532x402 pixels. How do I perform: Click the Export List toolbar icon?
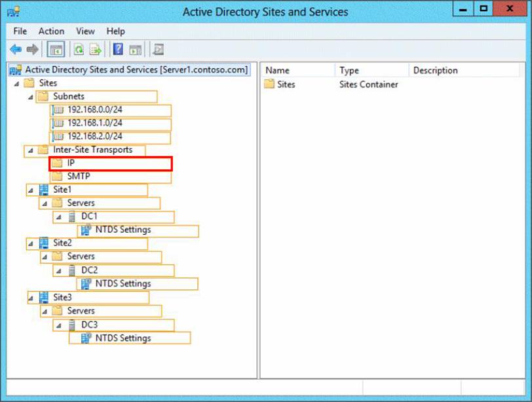(96, 50)
